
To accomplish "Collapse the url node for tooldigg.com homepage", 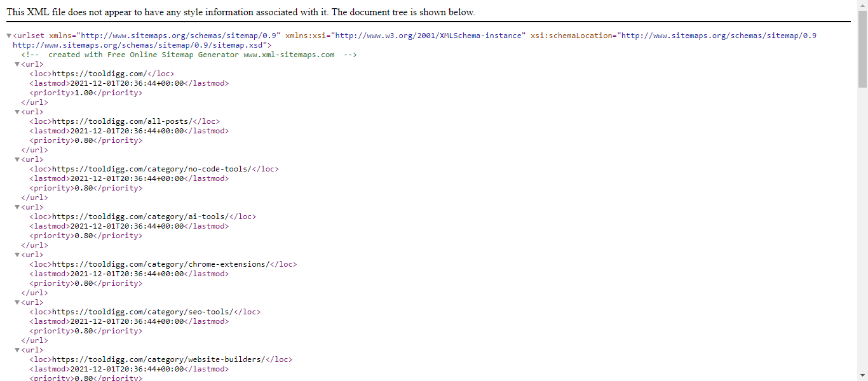I will point(18,64).
